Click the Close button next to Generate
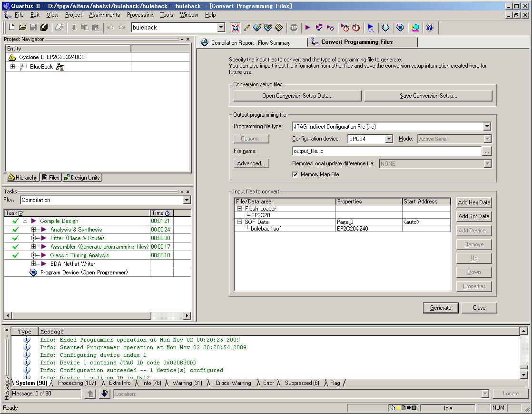Image resolution: width=532 pixels, height=414 pixels. pos(479,308)
